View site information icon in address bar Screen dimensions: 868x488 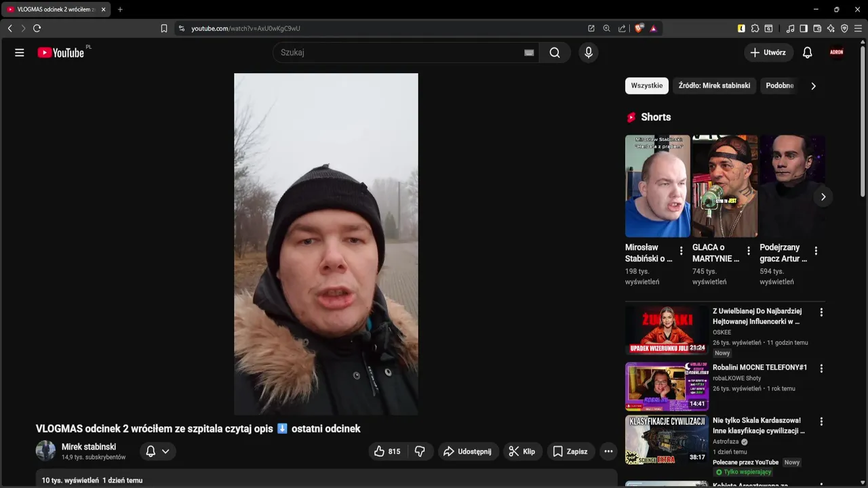[x=181, y=28]
